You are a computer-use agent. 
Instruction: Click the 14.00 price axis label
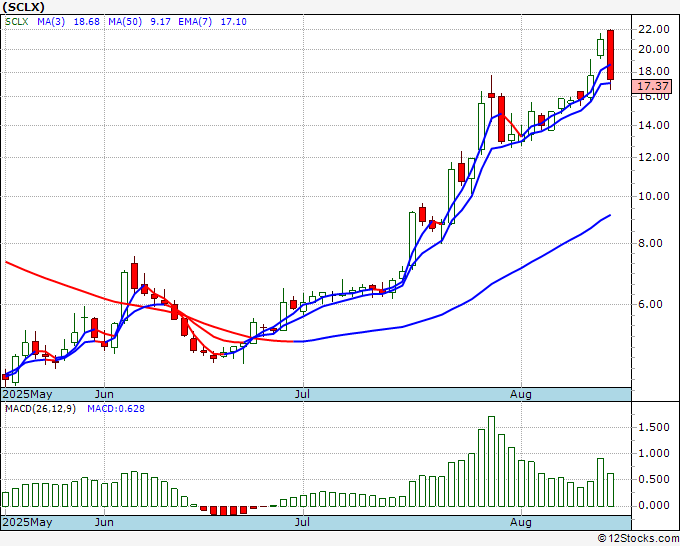[654, 125]
